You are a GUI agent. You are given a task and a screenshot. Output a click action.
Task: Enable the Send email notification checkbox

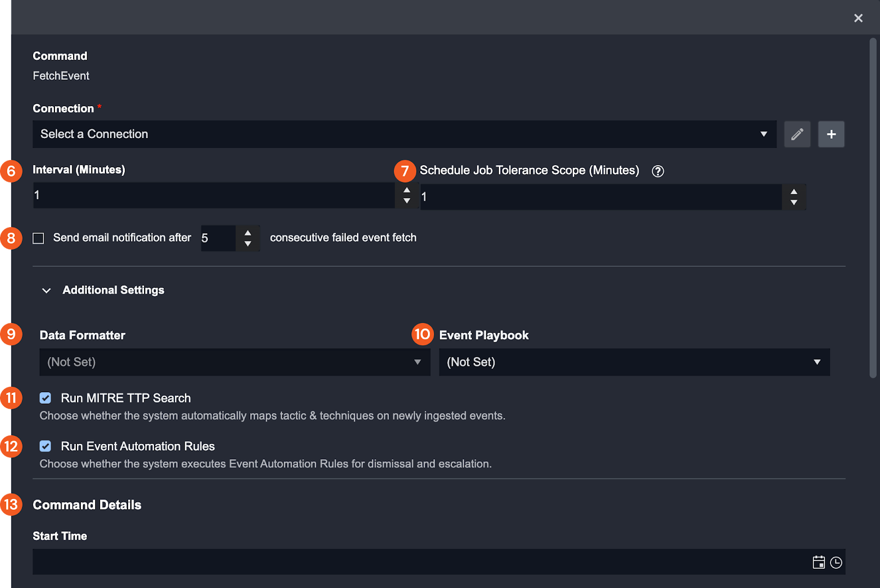pos(38,238)
